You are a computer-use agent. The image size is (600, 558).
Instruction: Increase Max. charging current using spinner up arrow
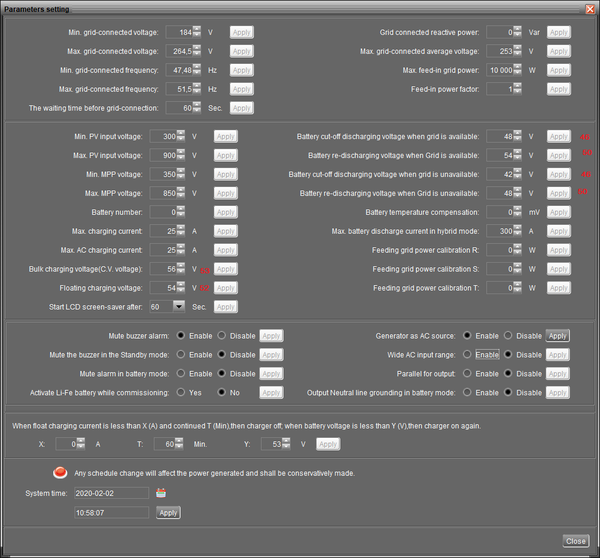click(x=181, y=228)
